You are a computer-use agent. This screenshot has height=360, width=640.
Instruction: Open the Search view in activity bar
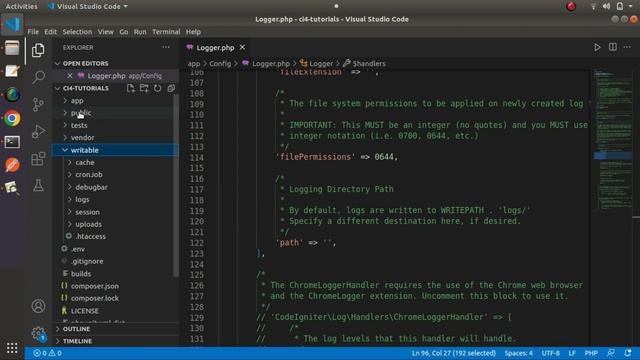[38, 77]
